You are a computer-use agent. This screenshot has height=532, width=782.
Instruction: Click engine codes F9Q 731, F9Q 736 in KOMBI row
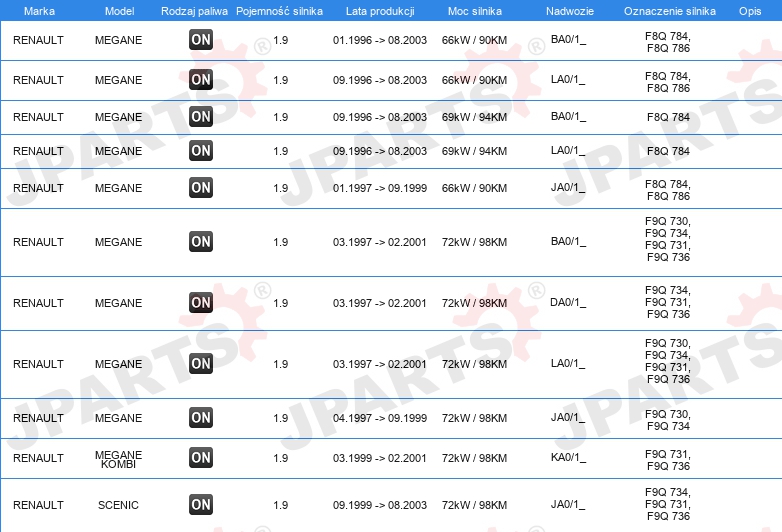tap(668, 460)
